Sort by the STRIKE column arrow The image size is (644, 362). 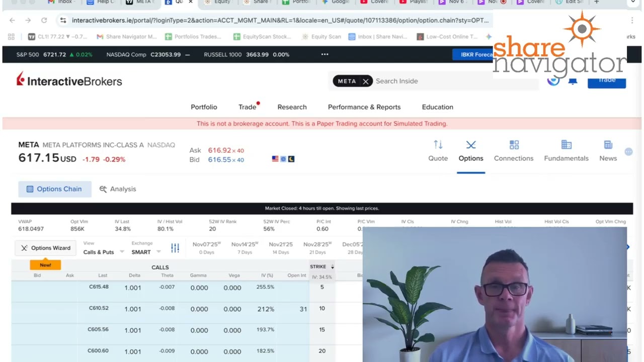[332, 267]
